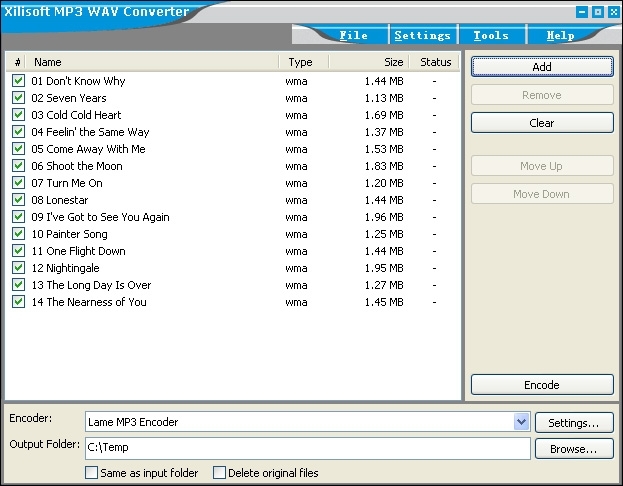Viewport: 623px width, 486px height.
Task: Toggle the 12 Nightingale checkbox
Action: [18, 268]
